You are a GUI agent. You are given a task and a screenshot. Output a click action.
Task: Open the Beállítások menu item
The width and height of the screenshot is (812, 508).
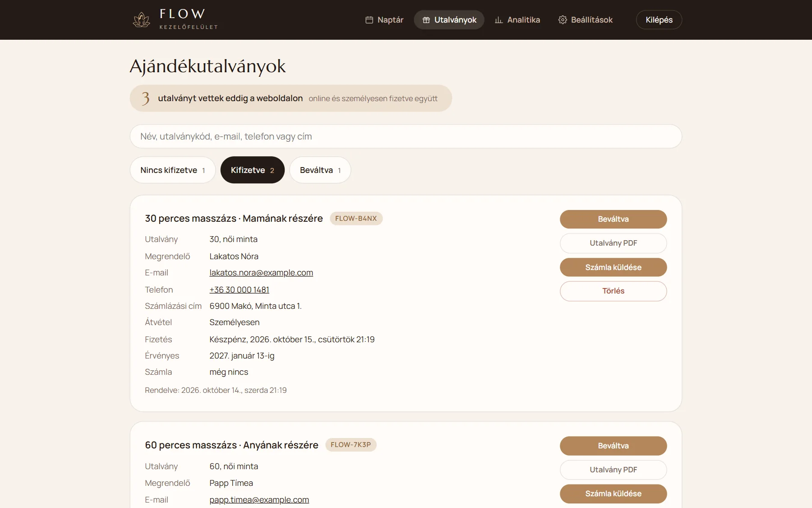click(x=585, y=20)
